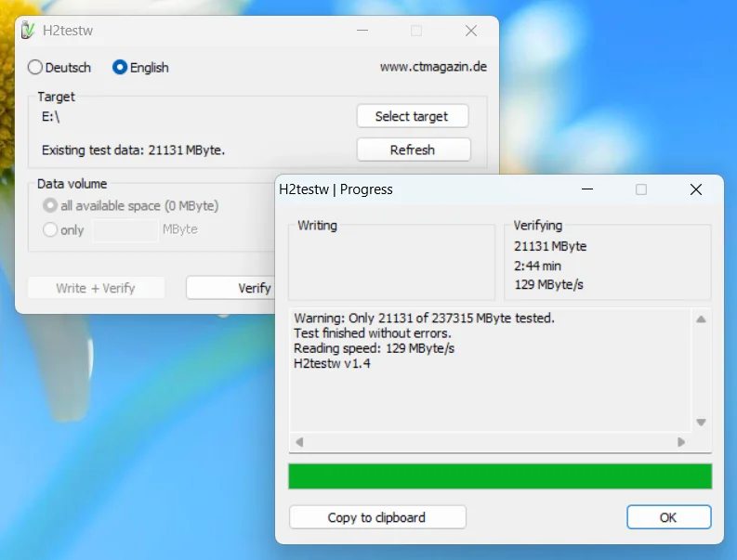Screen dimensions: 737x560
Task: Click the 'H2testw v1.4' log line
Action: [332, 363]
